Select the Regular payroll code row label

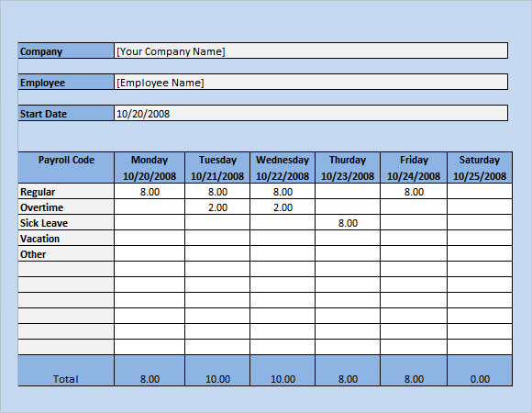(x=66, y=192)
